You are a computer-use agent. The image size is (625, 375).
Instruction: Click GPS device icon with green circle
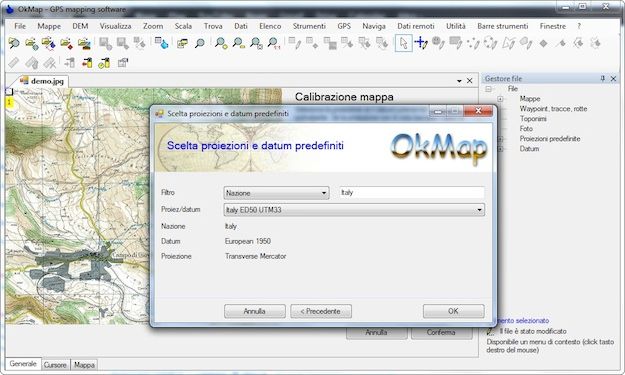coord(104,63)
